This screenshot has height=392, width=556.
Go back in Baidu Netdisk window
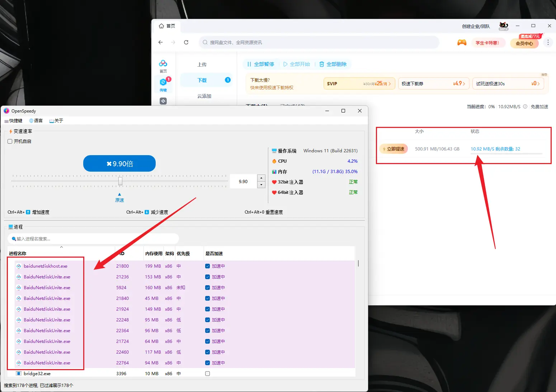pyautogui.click(x=160, y=42)
